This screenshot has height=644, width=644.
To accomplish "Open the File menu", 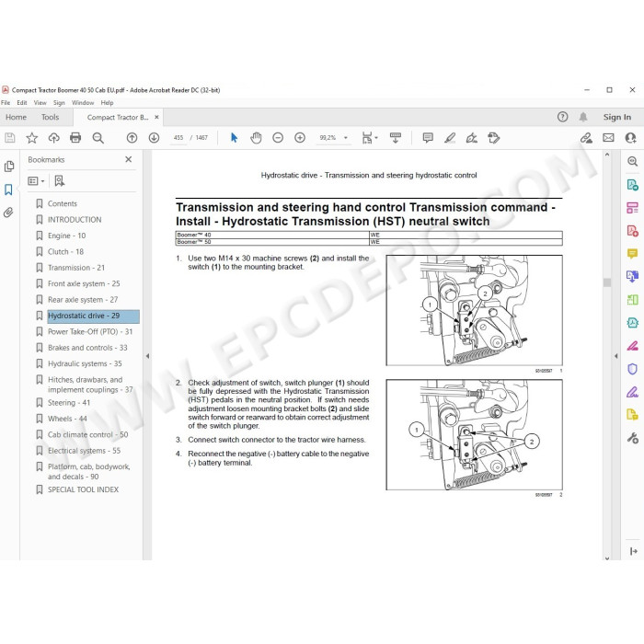I will click(x=6, y=103).
